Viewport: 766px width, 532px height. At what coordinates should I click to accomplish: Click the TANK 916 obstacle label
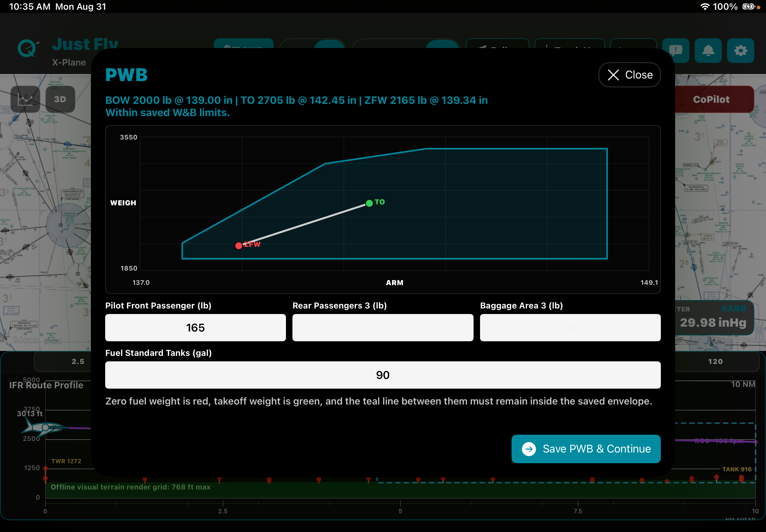[737, 469]
